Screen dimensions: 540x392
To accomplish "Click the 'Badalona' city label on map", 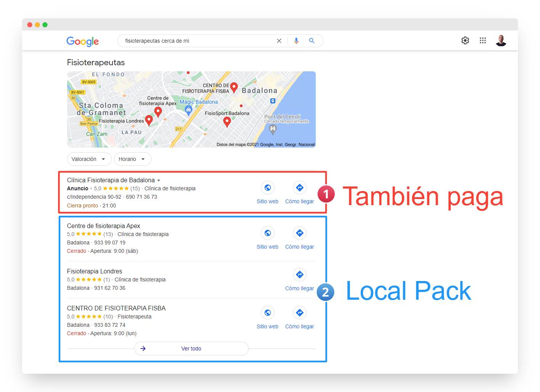I will (x=260, y=91).
